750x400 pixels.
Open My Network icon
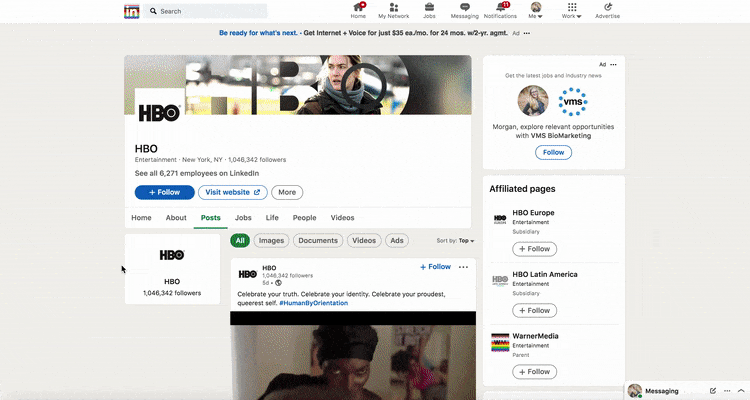pos(394,11)
